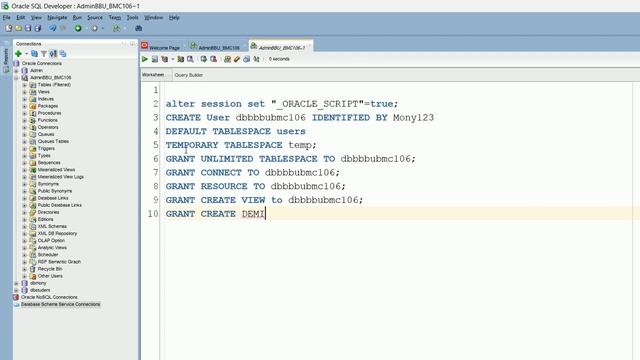Click the Schema Browser icon in Connections toolbar
The image size is (640, 360).
click(53, 53)
